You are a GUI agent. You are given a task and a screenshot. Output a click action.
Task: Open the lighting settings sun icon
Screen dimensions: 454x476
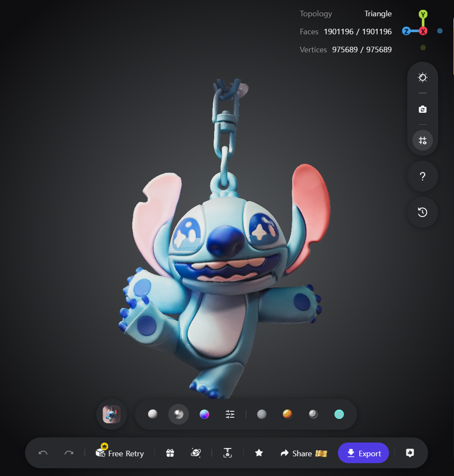(422, 78)
